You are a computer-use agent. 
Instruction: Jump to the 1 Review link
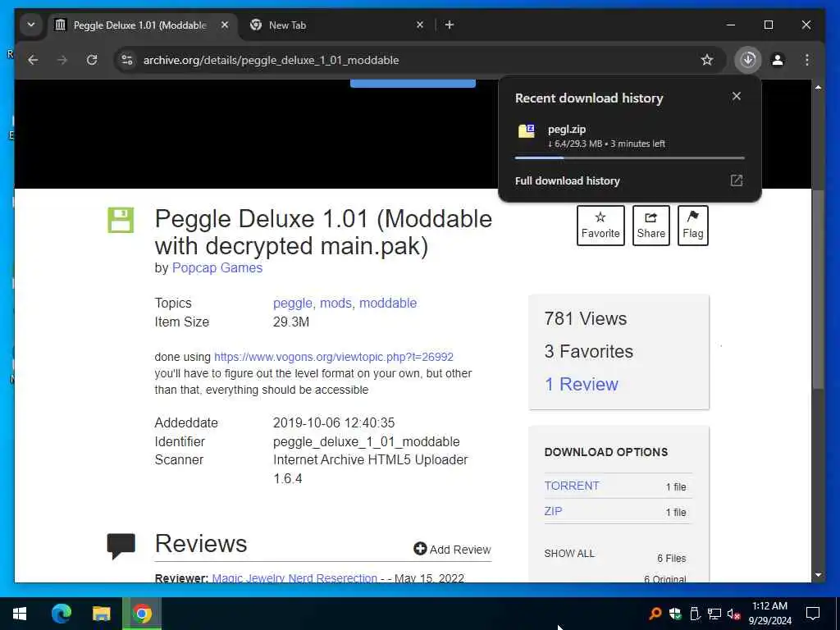(x=582, y=384)
